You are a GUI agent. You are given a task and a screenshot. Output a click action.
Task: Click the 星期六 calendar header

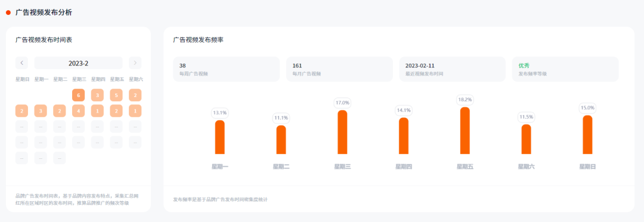[135, 79]
